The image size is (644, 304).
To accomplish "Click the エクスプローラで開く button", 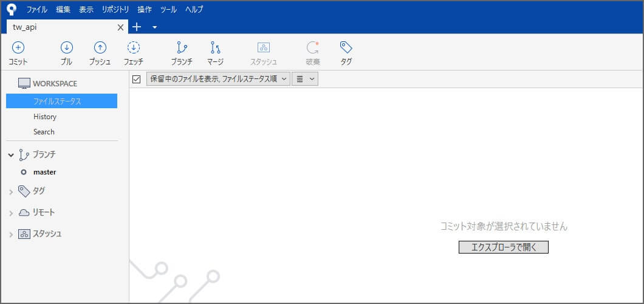I will [503, 247].
